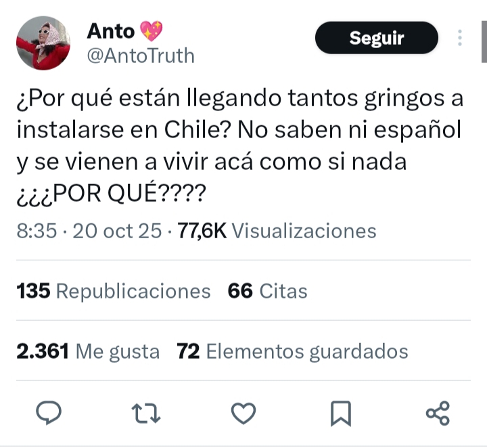View the 2.361 Me gusta list
Viewport: 487px width, 448px height.
88,351
